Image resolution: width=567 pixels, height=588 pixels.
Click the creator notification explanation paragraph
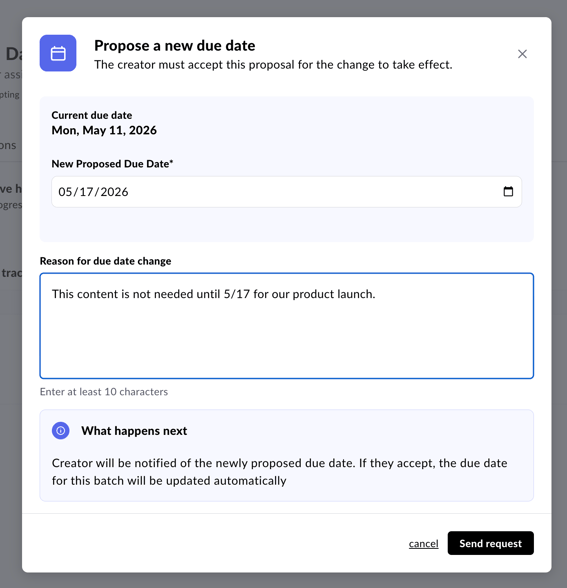click(279, 472)
